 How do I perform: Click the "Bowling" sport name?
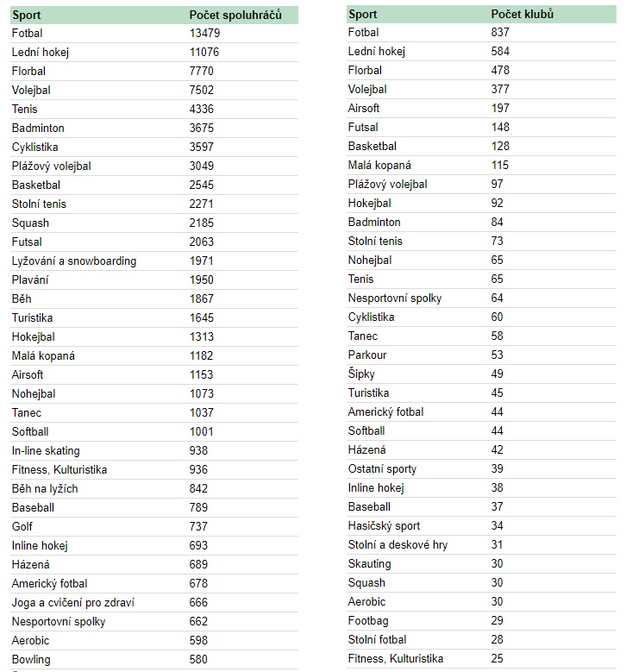point(31,659)
